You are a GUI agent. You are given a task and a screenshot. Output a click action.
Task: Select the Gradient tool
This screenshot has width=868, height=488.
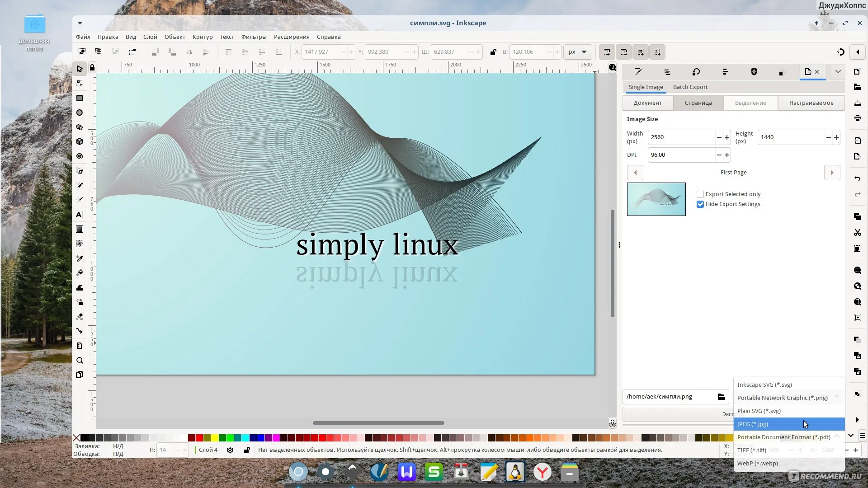tap(80, 229)
